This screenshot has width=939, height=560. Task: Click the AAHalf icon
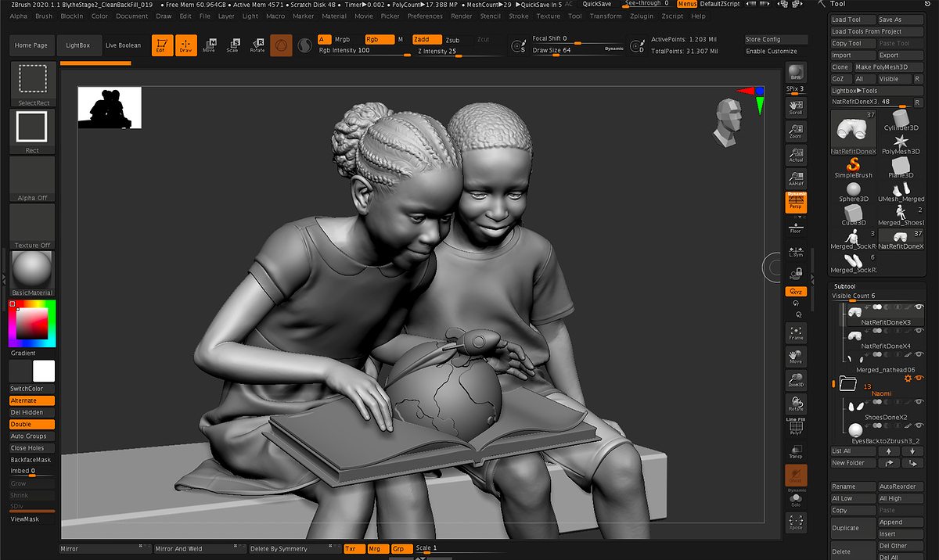[x=796, y=178]
